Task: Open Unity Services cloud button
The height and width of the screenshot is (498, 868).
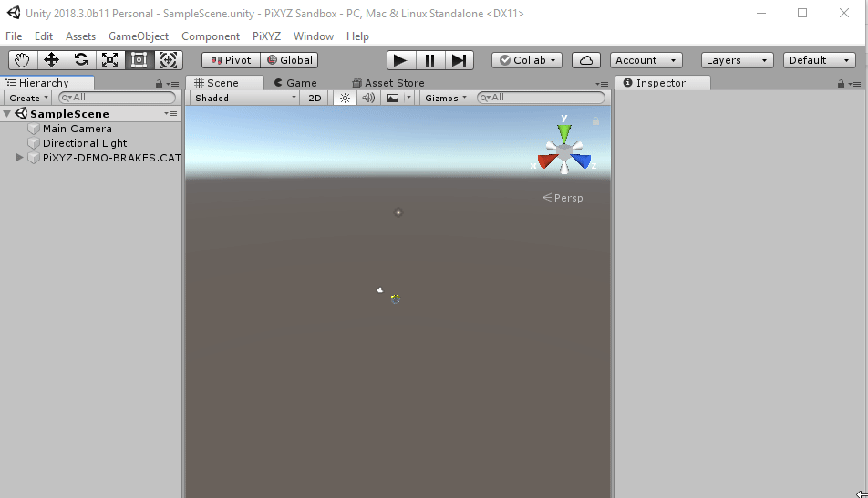Action: 586,60
